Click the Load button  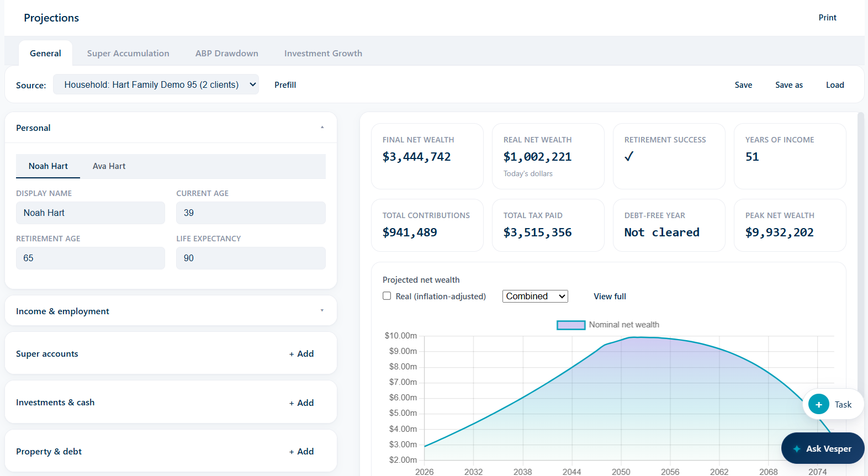tap(835, 84)
